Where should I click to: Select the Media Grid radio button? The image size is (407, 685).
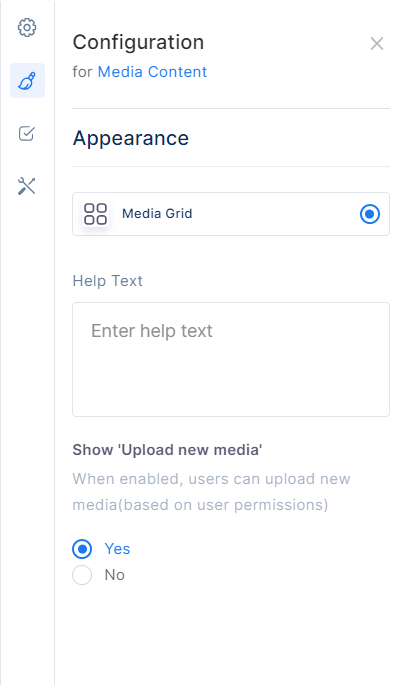tap(370, 214)
